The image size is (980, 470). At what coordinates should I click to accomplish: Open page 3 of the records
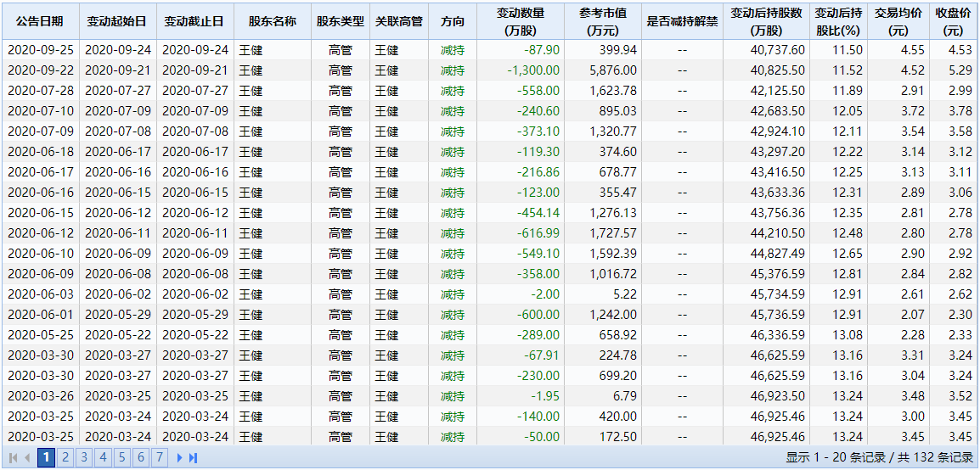coord(84,458)
